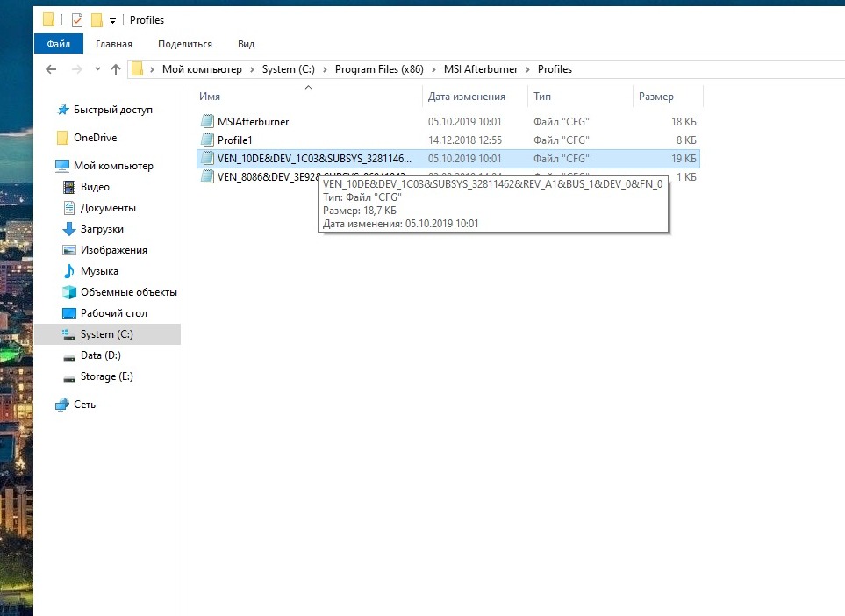Image resolution: width=845 pixels, height=616 pixels.
Task: Click the Forward navigation arrow
Action: coord(77,69)
